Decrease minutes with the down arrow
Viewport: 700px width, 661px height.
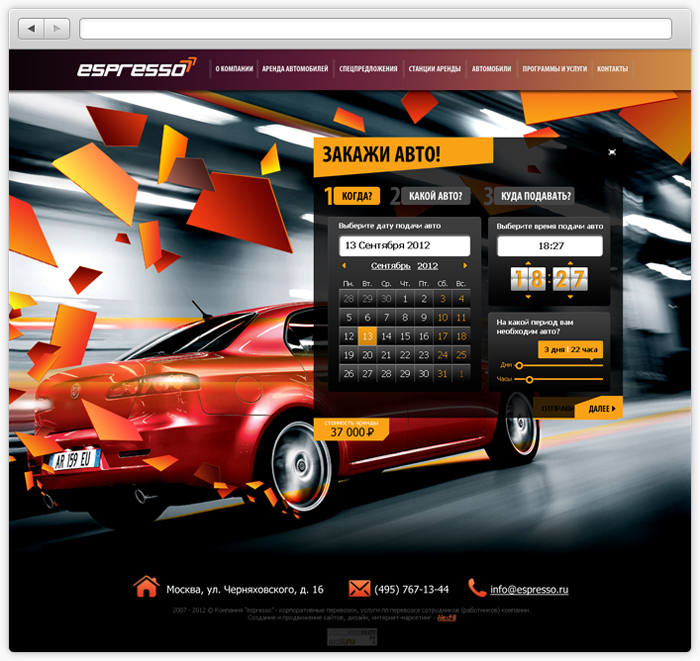point(570,296)
